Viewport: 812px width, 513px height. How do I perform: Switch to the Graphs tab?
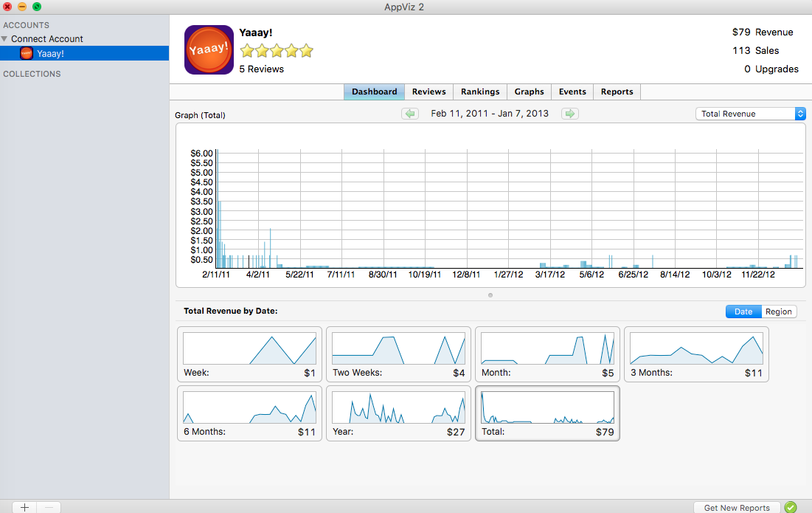(x=530, y=92)
